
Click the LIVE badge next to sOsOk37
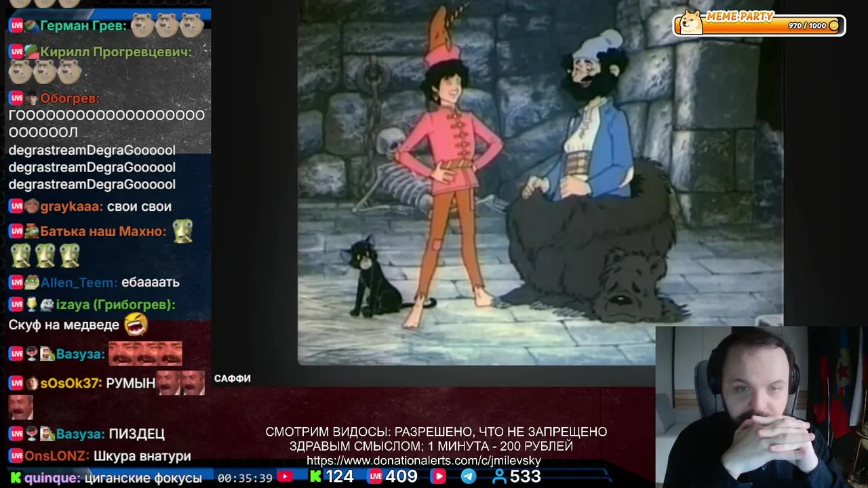[x=16, y=384]
